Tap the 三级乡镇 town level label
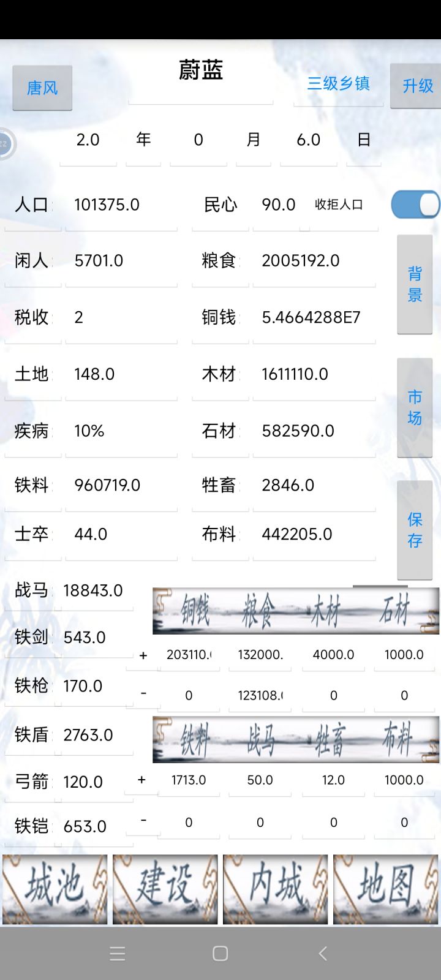Viewport: 441px width, 980px height. [339, 84]
